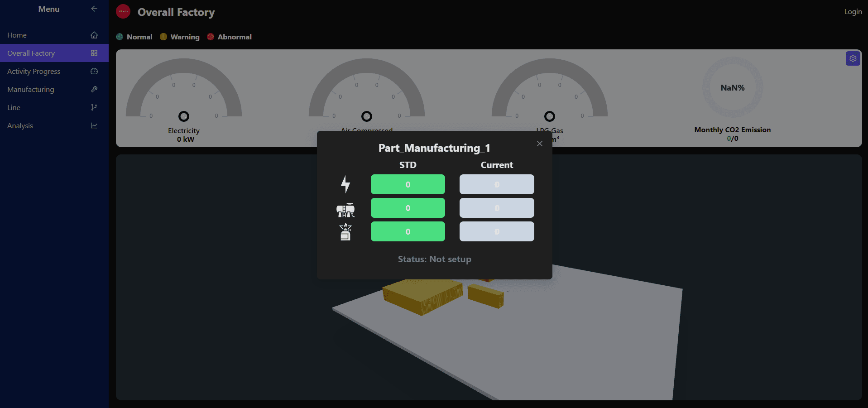Click the electricity Current value box
Viewport: 868px width, 408px height.
pyautogui.click(x=497, y=184)
